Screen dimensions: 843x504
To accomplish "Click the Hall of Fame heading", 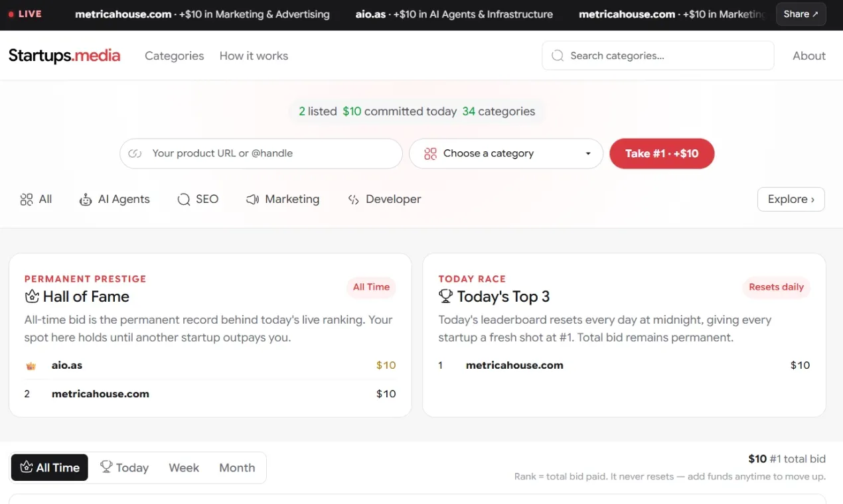I will pyautogui.click(x=86, y=296).
